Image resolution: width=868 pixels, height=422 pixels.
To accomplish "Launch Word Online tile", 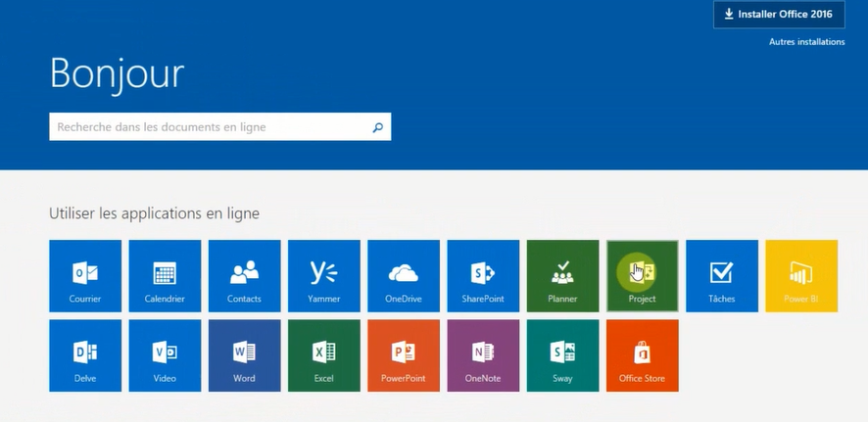I will (245, 355).
